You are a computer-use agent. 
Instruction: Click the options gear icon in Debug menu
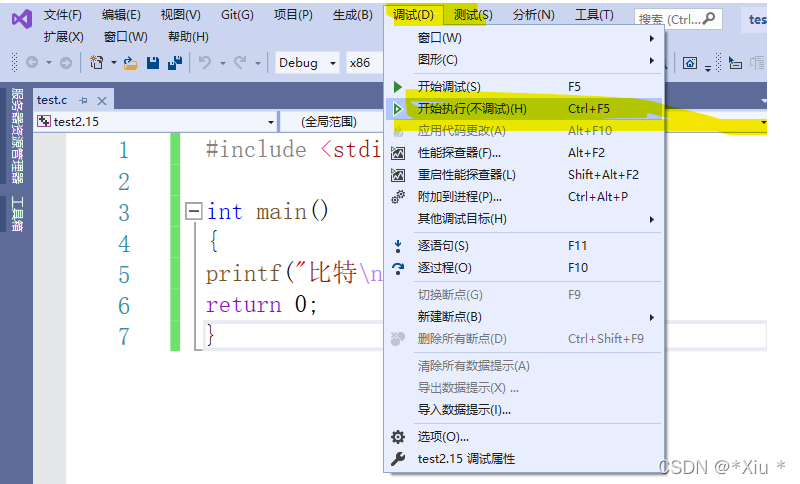[x=398, y=437]
